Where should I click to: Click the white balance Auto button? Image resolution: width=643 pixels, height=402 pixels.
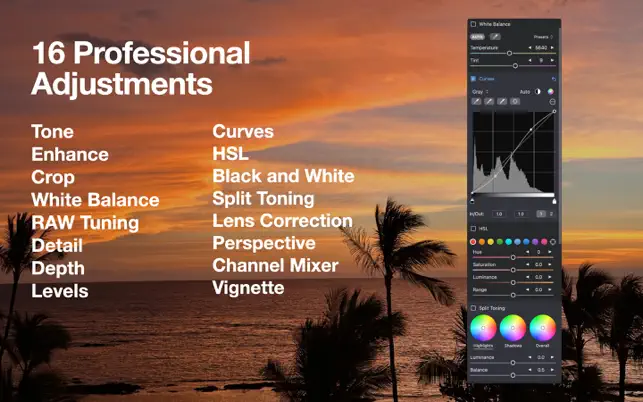click(477, 37)
